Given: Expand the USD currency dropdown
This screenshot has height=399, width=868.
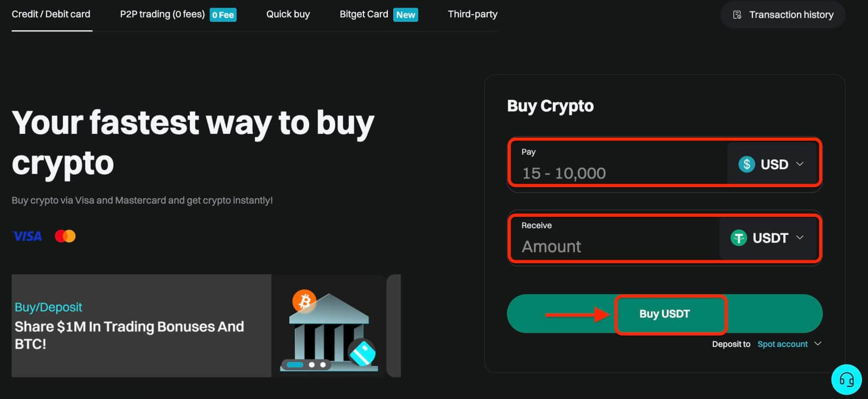Looking at the screenshot, I should (799, 164).
